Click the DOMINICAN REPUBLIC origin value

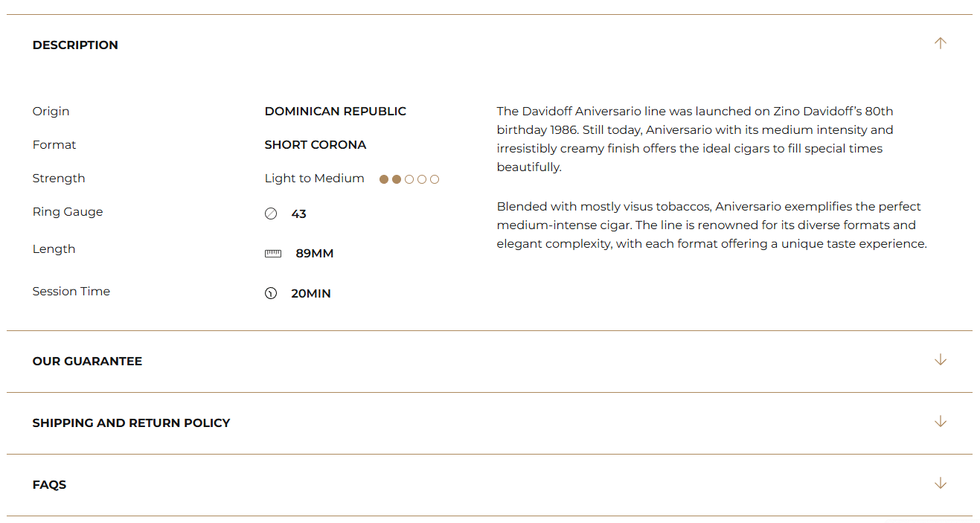point(335,112)
